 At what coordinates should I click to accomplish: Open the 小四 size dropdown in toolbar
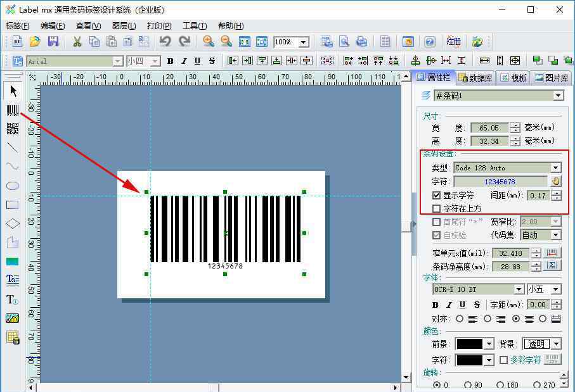[x=155, y=61]
